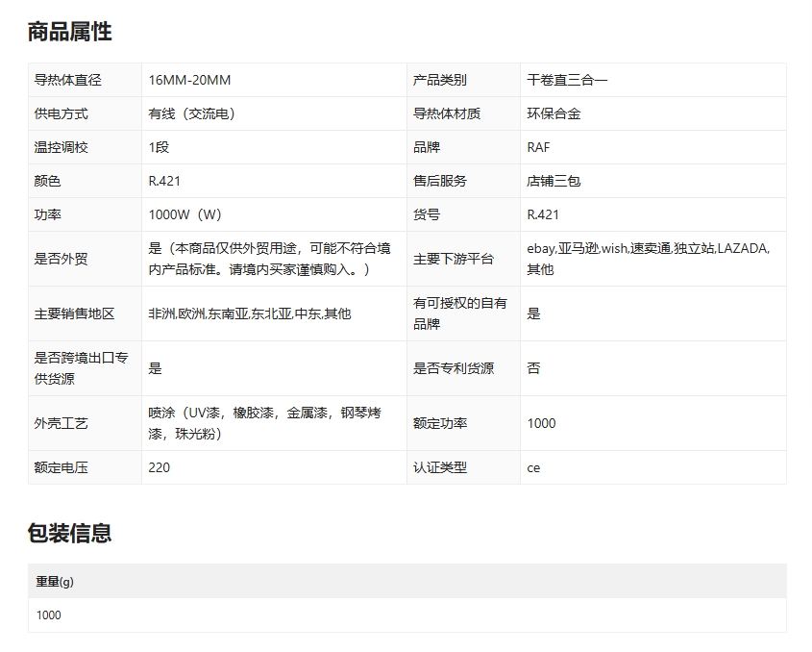The width and height of the screenshot is (812, 652).
Task: Select the 导热体材质 value 环保合金
Action: 554,113
